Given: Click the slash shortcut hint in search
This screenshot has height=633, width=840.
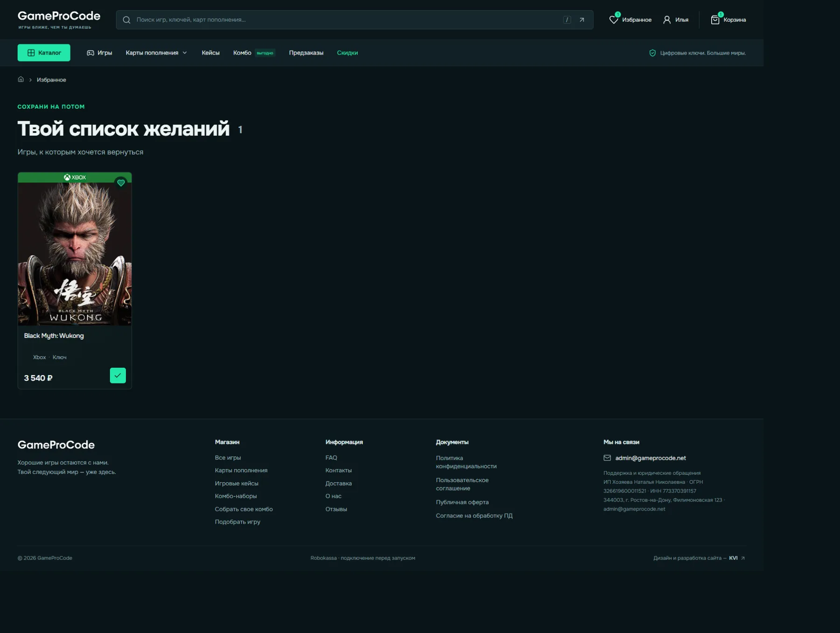Looking at the screenshot, I should (x=567, y=20).
